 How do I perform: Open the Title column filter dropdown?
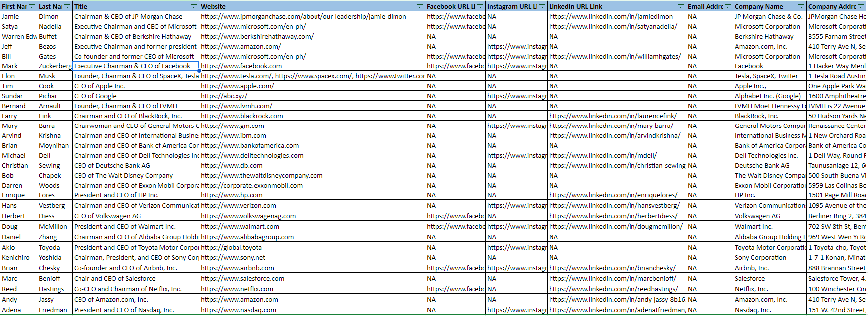pyautogui.click(x=194, y=6)
